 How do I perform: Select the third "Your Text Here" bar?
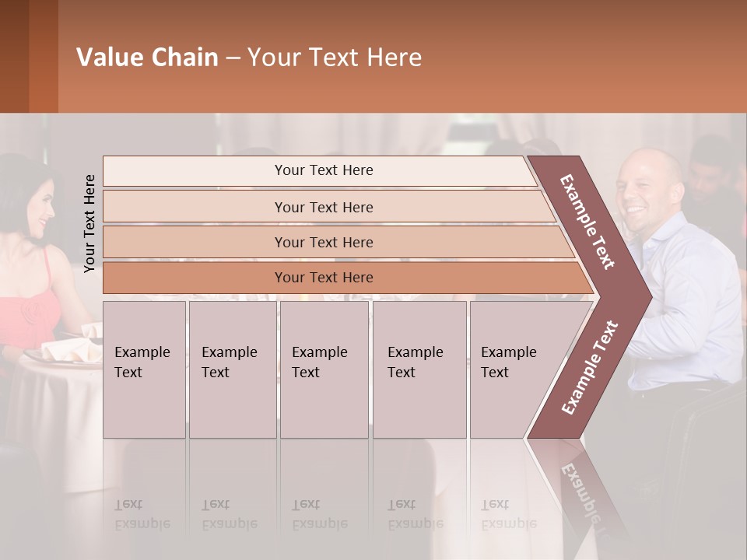click(x=323, y=242)
